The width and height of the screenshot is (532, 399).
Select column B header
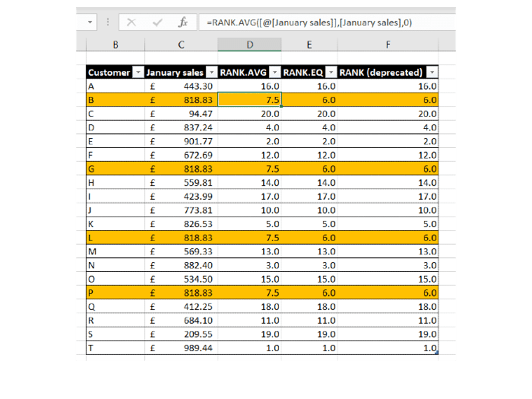pyautogui.click(x=115, y=45)
